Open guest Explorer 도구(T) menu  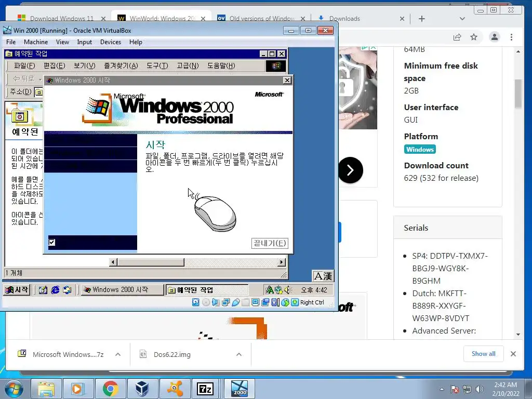tap(157, 65)
